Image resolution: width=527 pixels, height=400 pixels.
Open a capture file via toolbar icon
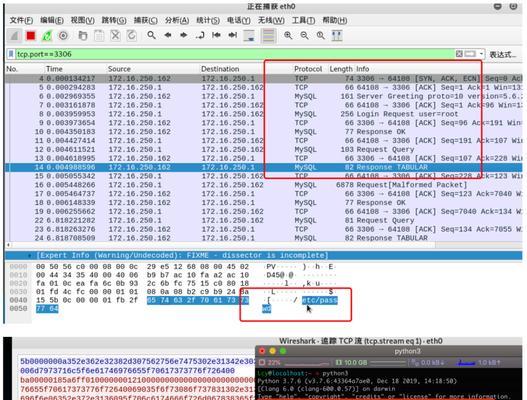(83, 35)
